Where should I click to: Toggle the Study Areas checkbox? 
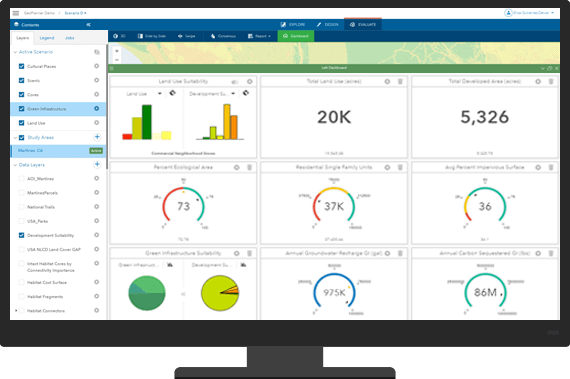pyautogui.click(x=21, y=137)
